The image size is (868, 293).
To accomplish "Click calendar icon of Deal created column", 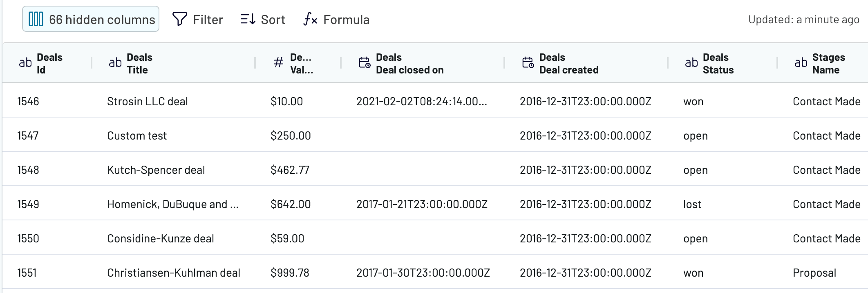I will (x=528, y=62).
